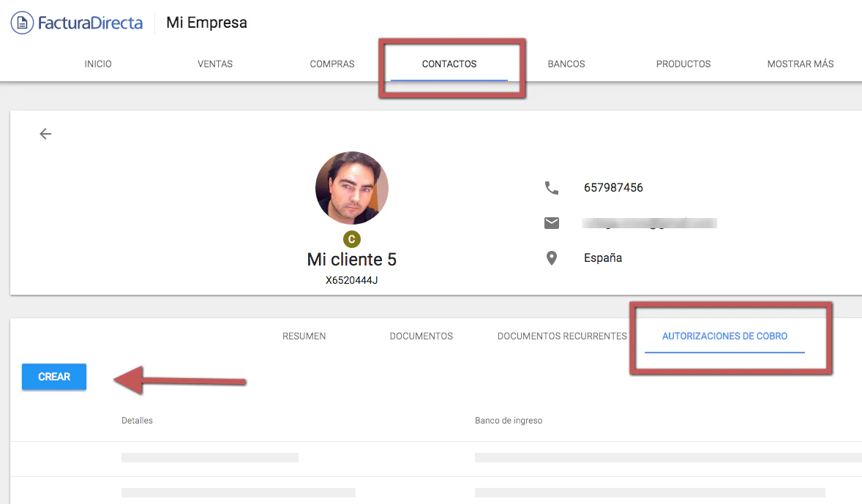
Task: Click the envelope icon next to email
Action: click(552, 222)
